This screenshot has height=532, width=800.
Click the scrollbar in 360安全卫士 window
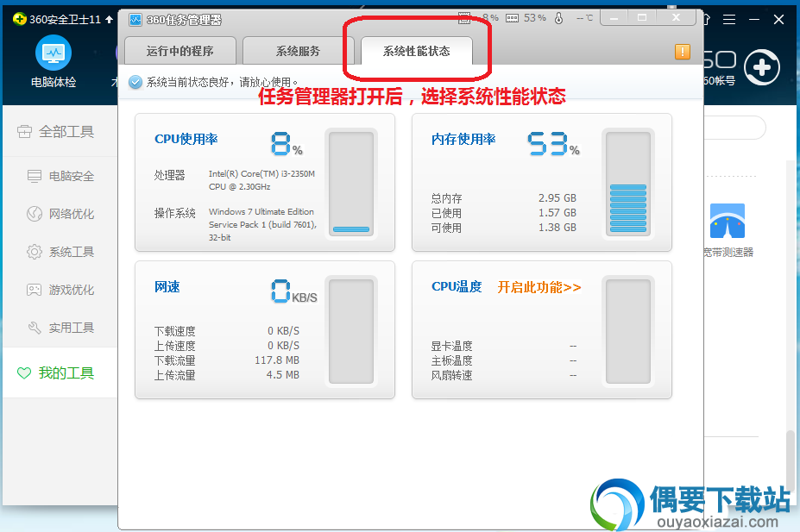click(x=790, y=459)
